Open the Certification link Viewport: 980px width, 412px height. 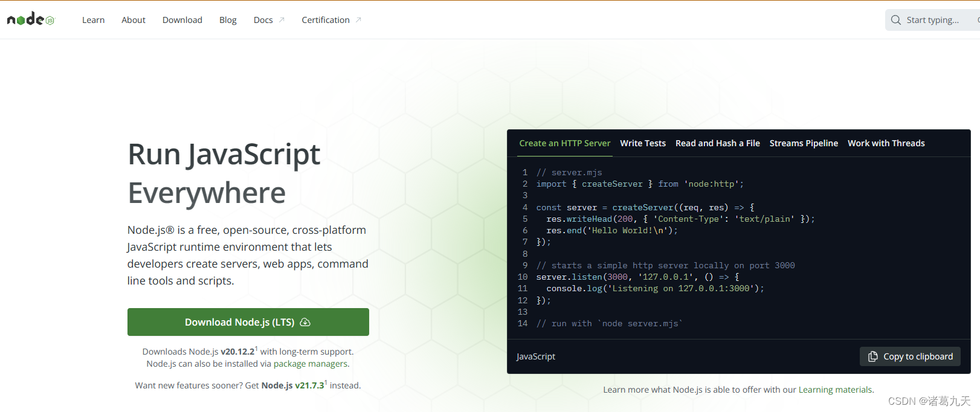tap(326, 20)
